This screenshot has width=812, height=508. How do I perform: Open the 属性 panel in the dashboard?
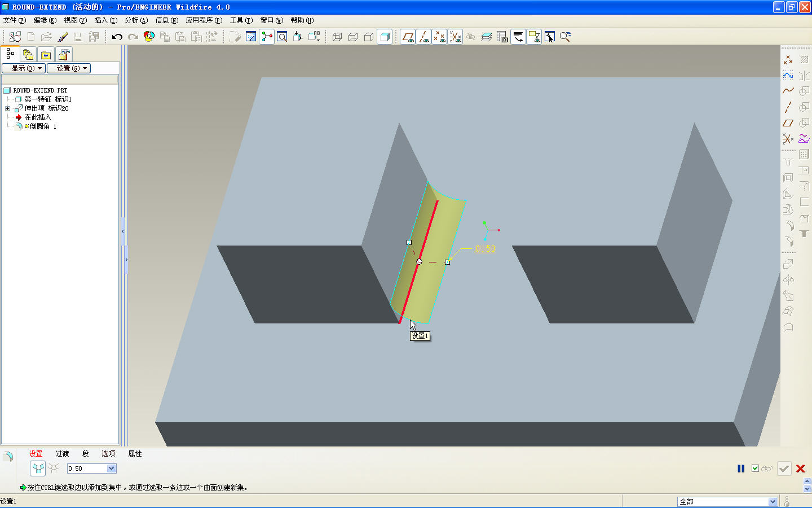coord(135,454)
